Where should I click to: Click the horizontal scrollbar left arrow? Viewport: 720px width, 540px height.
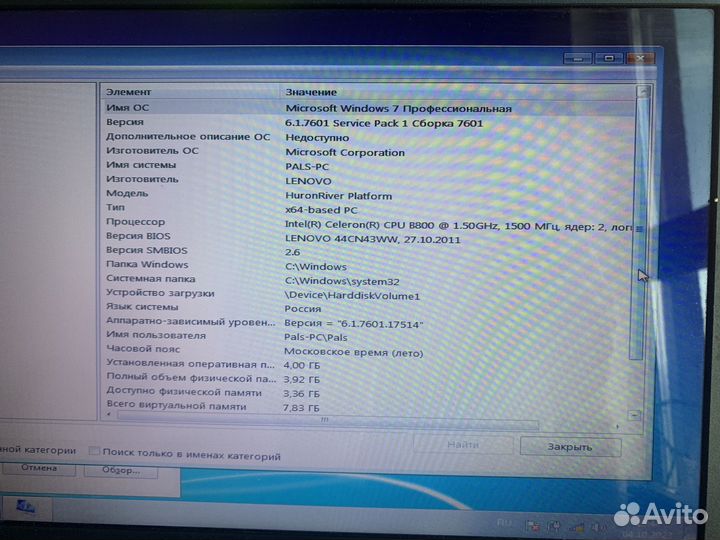click(109, 414)
